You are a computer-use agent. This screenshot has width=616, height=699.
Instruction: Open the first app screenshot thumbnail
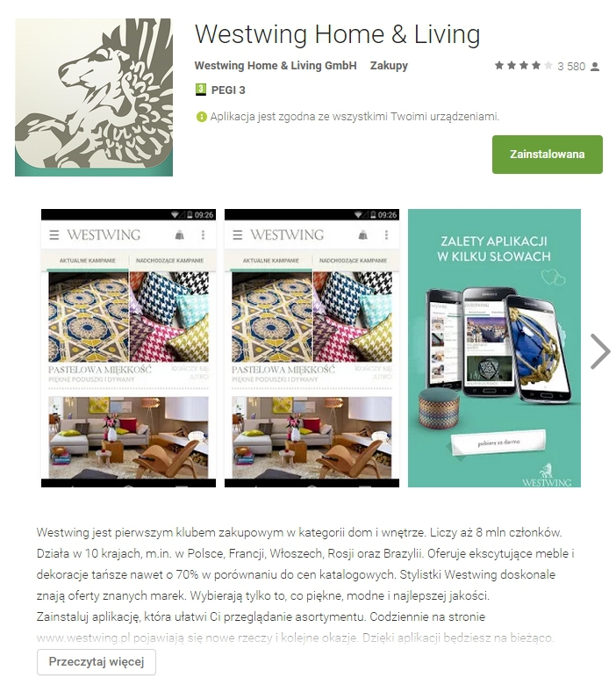point(128,348)
